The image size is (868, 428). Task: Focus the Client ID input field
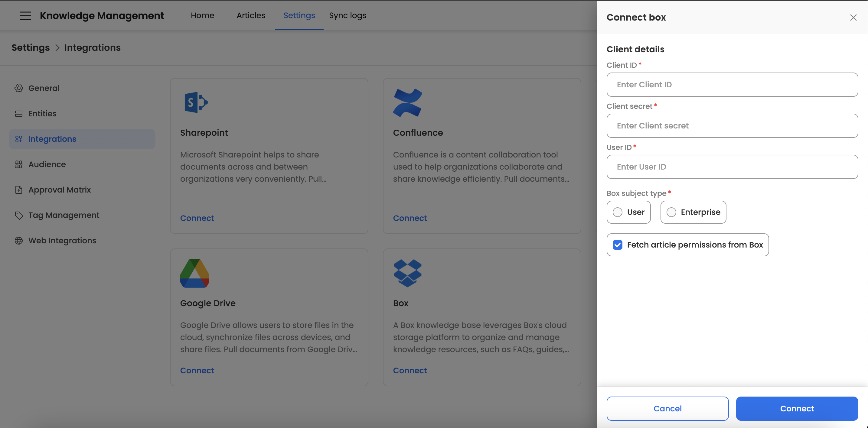732,85
